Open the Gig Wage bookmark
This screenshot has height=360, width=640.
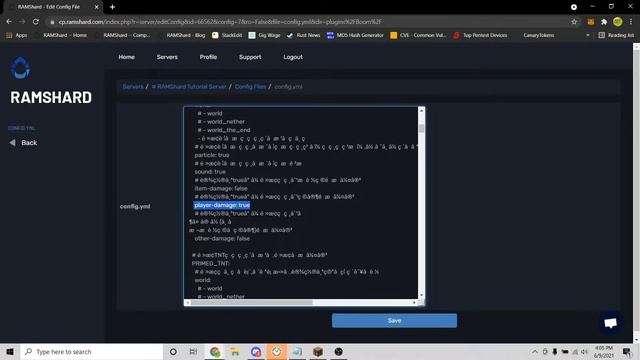[264, 35]
